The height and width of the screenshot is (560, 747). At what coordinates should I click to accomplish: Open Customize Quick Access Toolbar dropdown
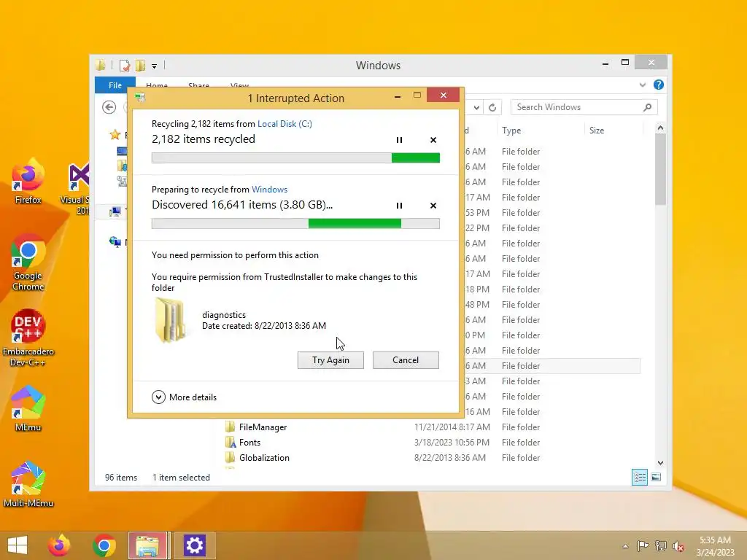155,66
